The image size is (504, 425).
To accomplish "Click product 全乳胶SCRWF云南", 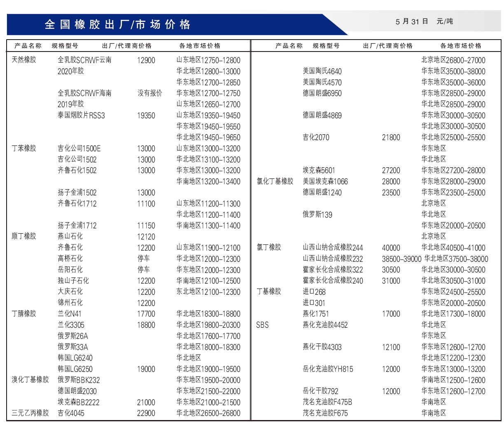I will pos(84,60).
